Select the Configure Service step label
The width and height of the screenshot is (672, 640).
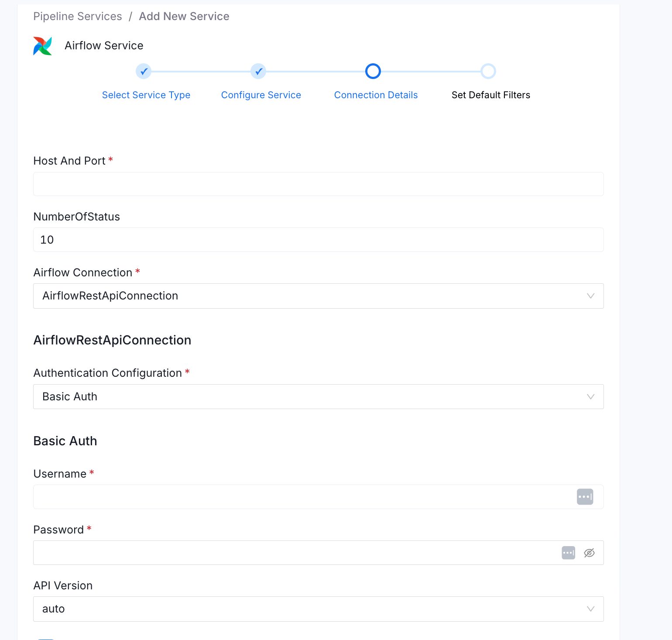(261, 95)
